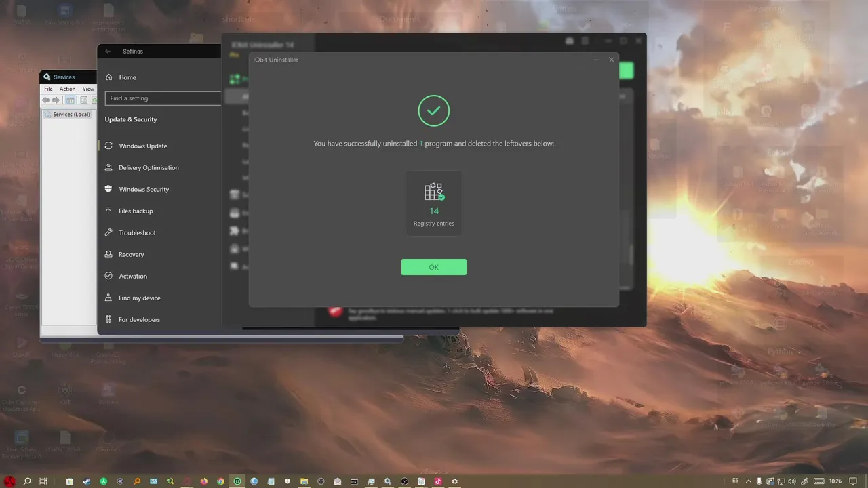Click the Windows Update sync icon
Viewport: 868px width, 488px height.
click(x=108, y=146)
